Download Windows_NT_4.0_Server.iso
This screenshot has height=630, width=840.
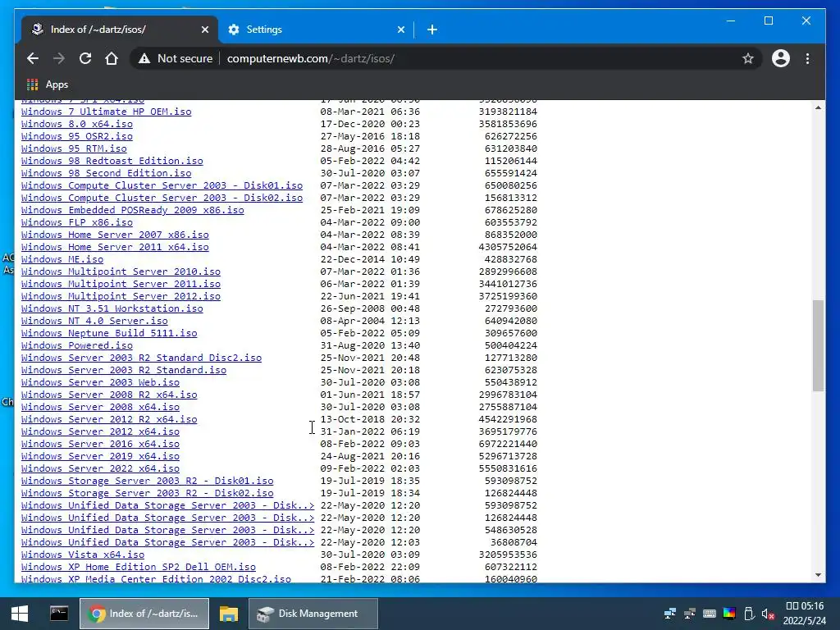[94, 321]
